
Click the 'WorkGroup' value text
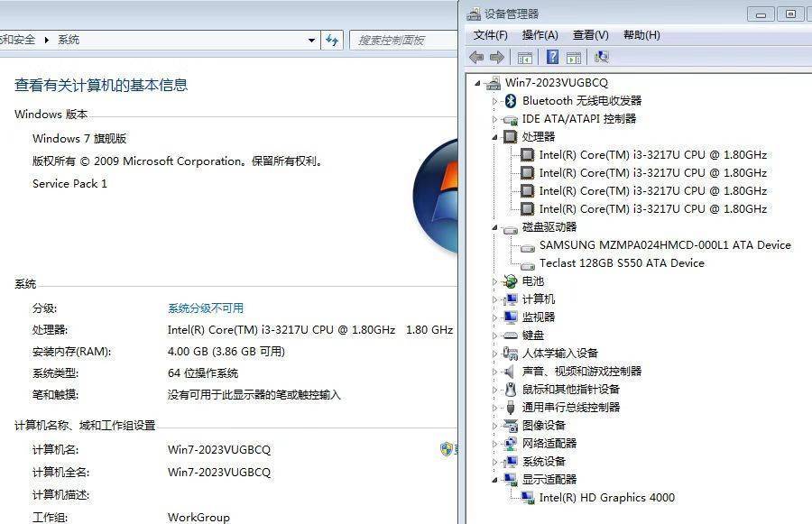tap(198, 518)
